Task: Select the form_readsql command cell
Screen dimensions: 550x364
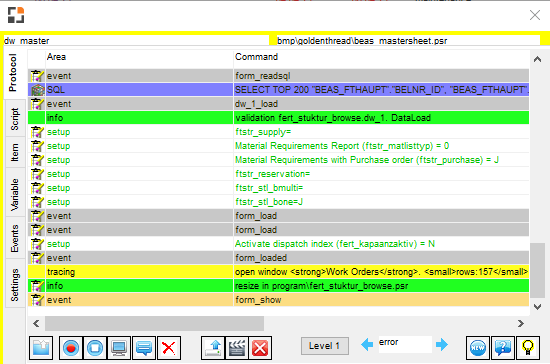Action: (382, 76)
